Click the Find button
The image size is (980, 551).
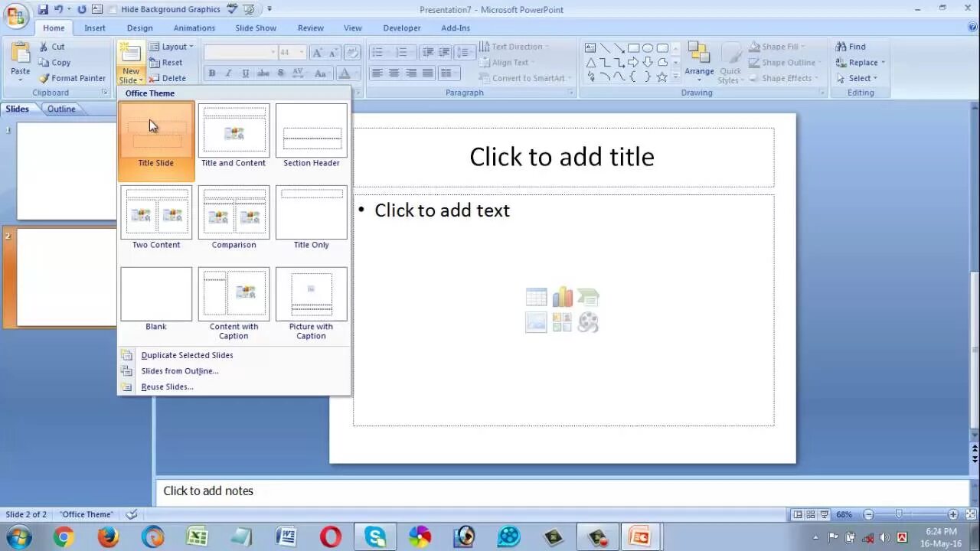851,47
